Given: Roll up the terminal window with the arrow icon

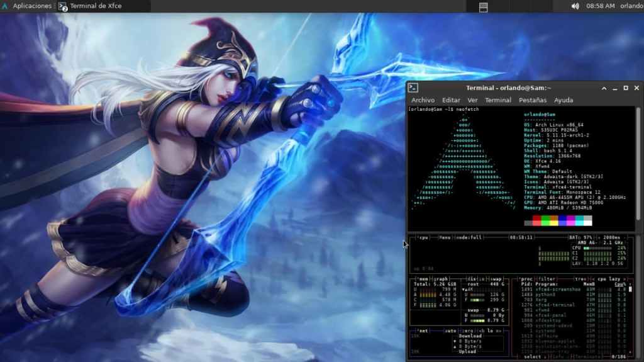Looking at the screenshot, I should point(604,88).
